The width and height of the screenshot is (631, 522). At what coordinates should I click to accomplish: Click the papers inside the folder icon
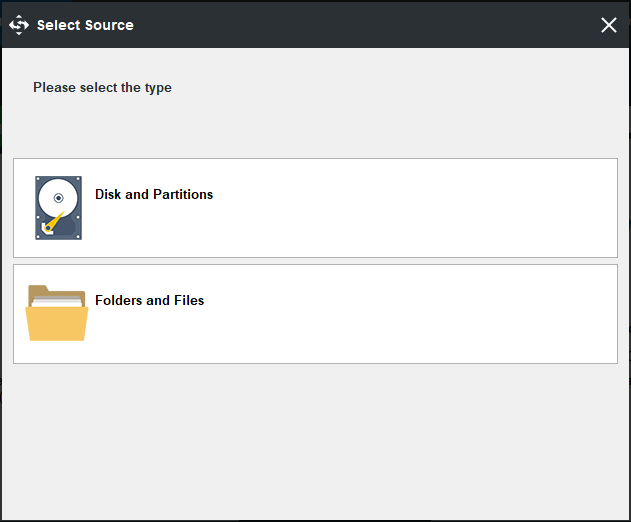56,299
